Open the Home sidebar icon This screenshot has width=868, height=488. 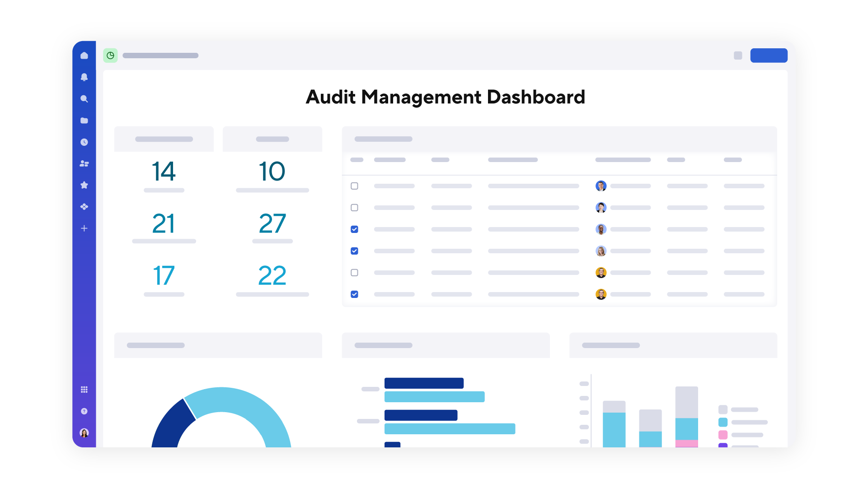click(x=84, y=55)
